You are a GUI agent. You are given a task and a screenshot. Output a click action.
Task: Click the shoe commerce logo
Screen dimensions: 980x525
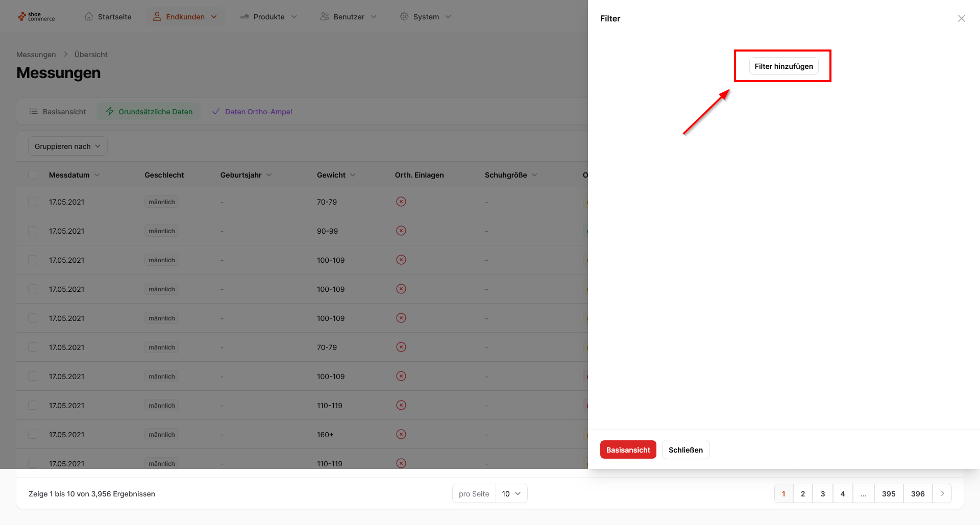[36, 17]
